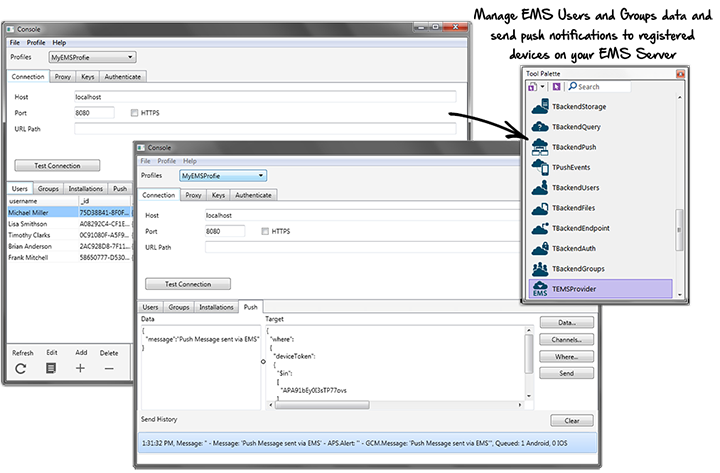Screen dimensions: 720x473
Task: Select the TBackendAuth component icon
Action: [540, 248]
